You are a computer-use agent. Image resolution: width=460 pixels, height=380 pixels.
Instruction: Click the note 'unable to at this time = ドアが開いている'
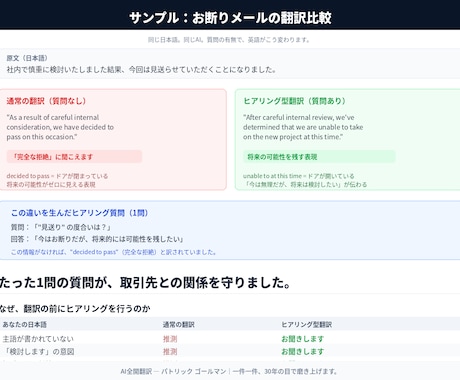[299, 176]
